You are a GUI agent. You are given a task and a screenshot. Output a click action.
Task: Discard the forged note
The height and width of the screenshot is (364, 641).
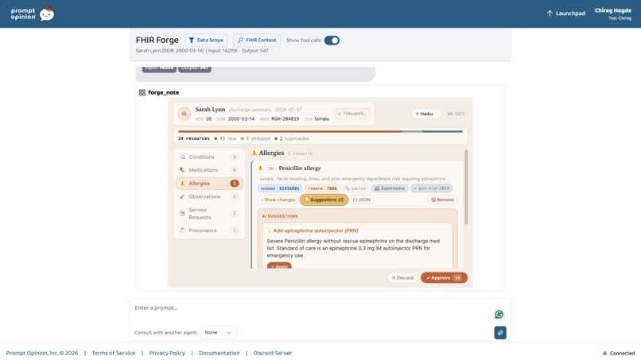402,278
